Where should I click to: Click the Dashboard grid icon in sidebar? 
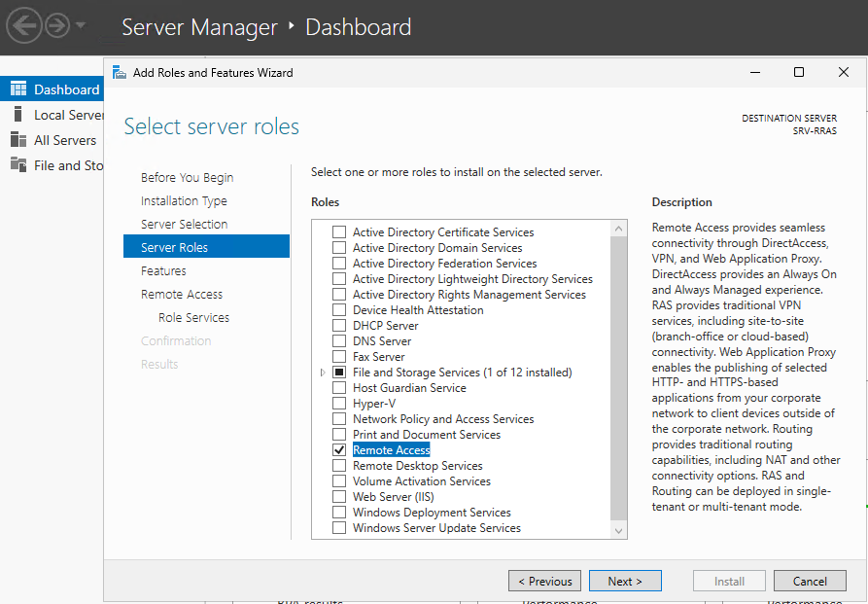[17, 89]
